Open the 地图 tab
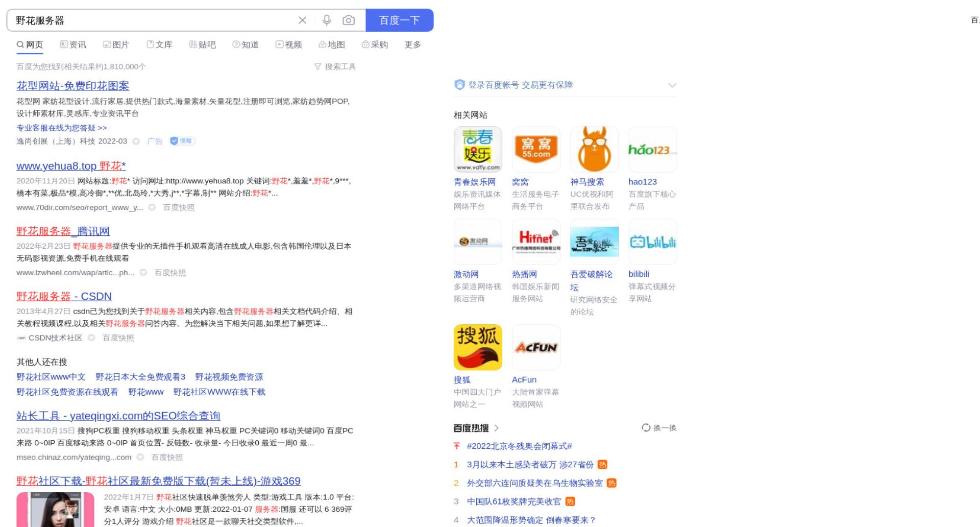Image resolution: width=980 pixels, height=527 pixels. click(332, 45)
